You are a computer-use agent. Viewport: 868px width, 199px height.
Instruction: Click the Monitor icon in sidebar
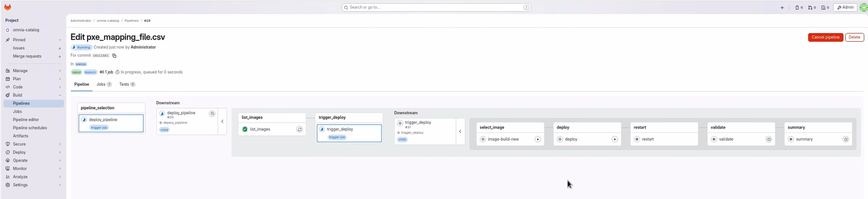pyautogui.click(x=7, y=168)
